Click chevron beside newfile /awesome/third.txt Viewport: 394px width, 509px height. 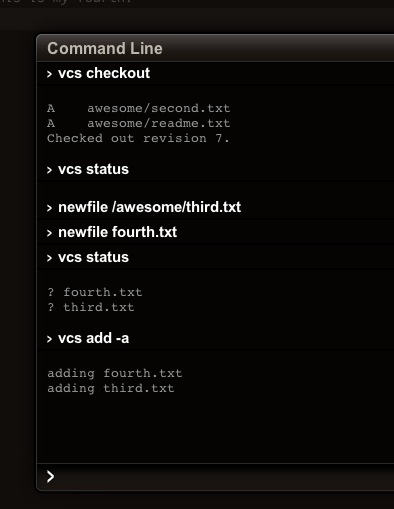point(49,208)
